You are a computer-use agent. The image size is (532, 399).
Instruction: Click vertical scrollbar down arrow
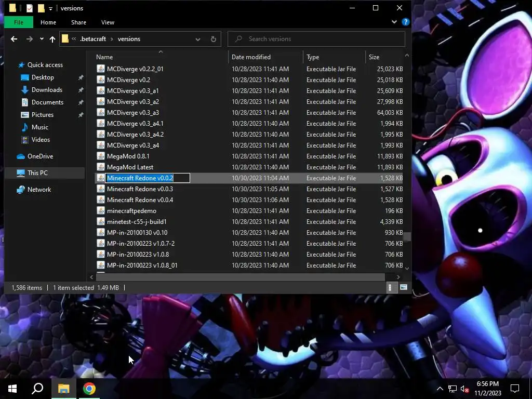407,269
